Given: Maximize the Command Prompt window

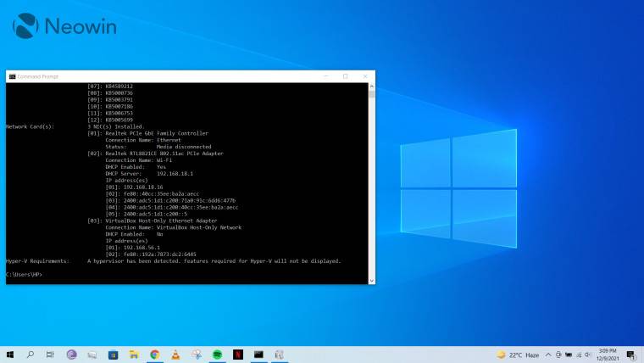Looking at the screenshot, I should (x=345, y=76).
